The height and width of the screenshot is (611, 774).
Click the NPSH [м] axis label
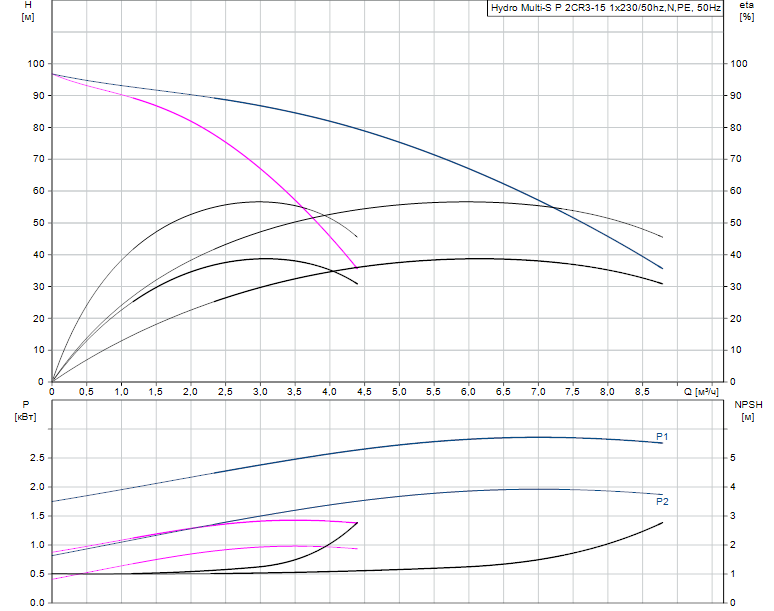coord(748,411)
